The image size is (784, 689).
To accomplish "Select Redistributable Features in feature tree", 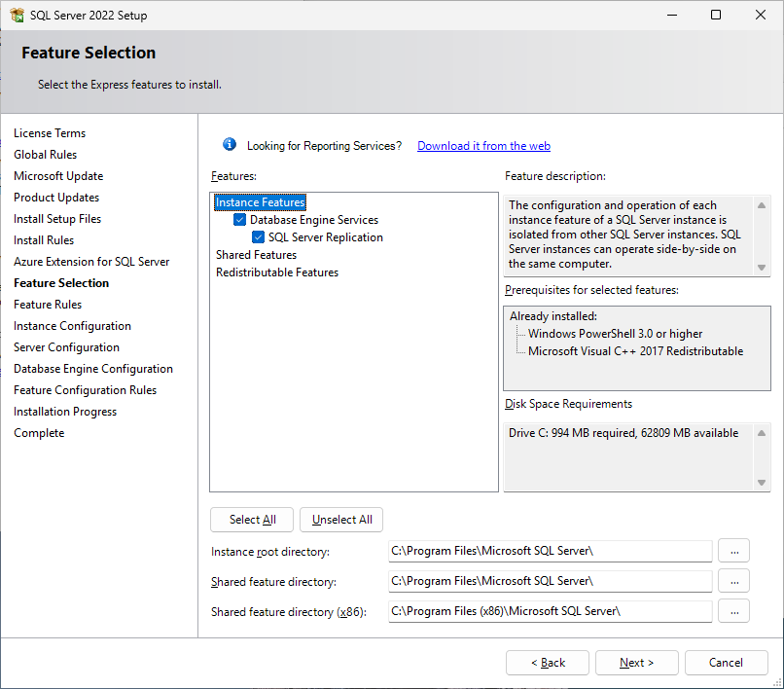I will coord(277,272).
